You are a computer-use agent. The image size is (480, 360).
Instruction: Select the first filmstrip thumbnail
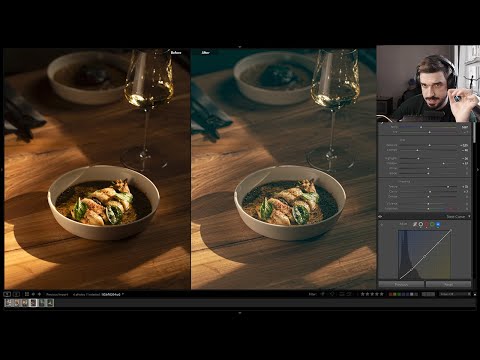9,303
